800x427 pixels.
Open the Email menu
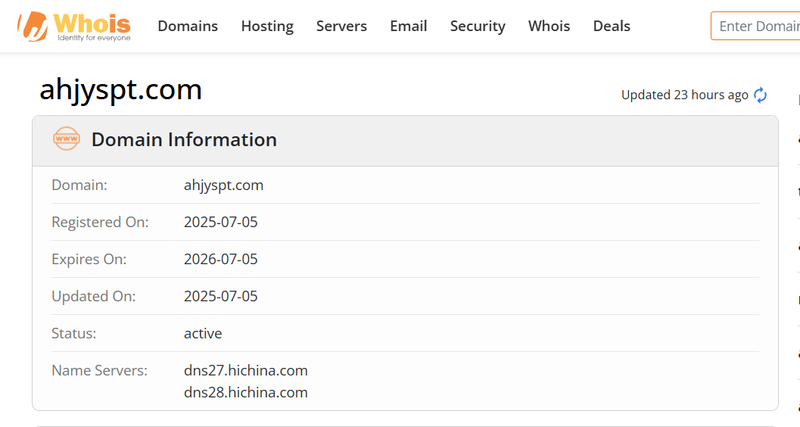pos(408,26)
